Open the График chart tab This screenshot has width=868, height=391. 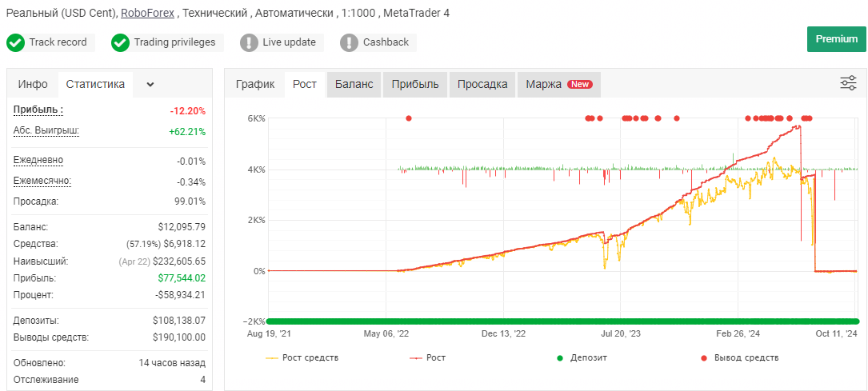pos(255,85)
